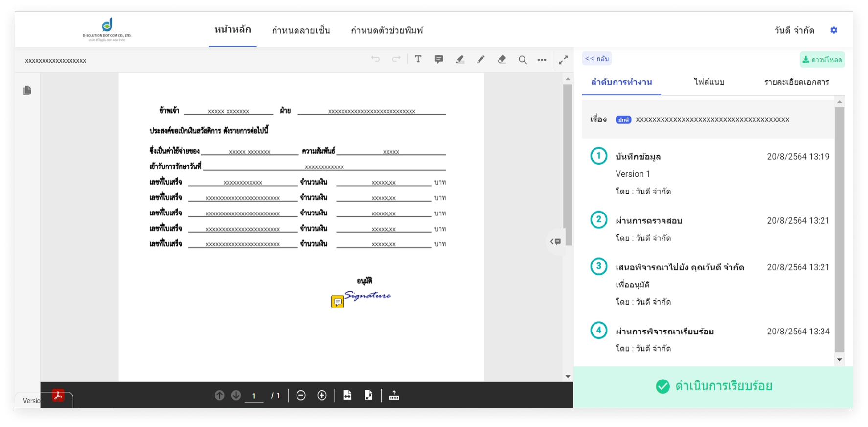Redo the annotation action
868x427 pixels.
pos(396,59)
